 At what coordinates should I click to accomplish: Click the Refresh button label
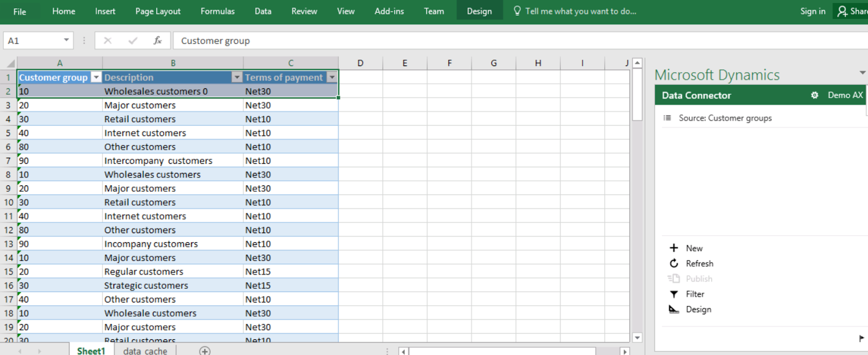click(700, 263)
